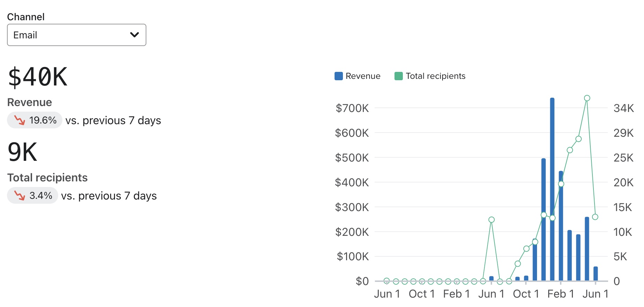Click the highest green recipients data point
This screenshot has height=307, width=644.
[x=587, y=98]
